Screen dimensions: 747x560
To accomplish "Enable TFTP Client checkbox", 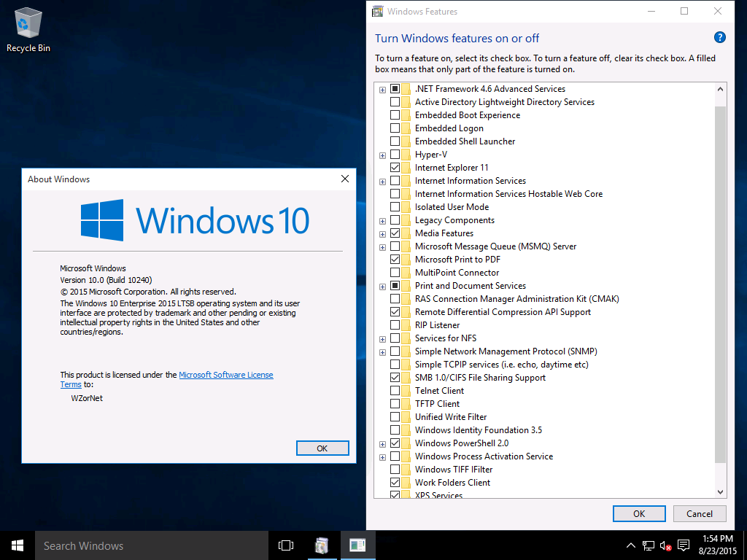I will pos(395,404).
